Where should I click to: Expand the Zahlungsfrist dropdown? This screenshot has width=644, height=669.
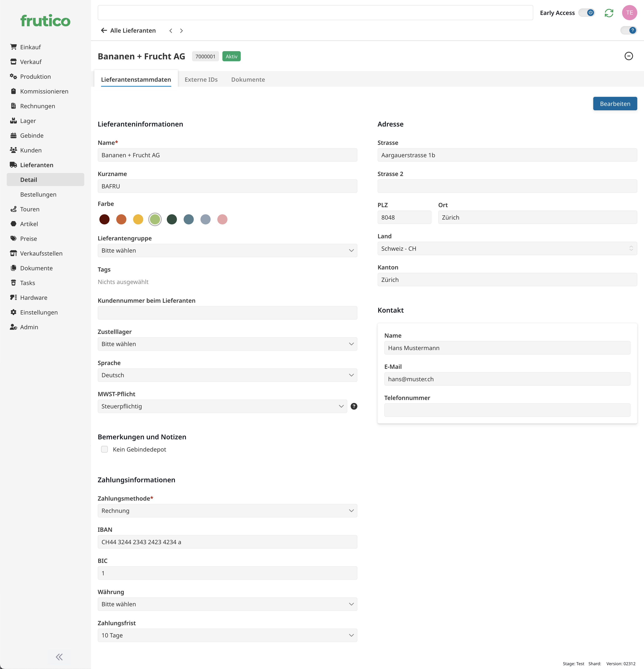pyautogui.click(x=227, y=635)
